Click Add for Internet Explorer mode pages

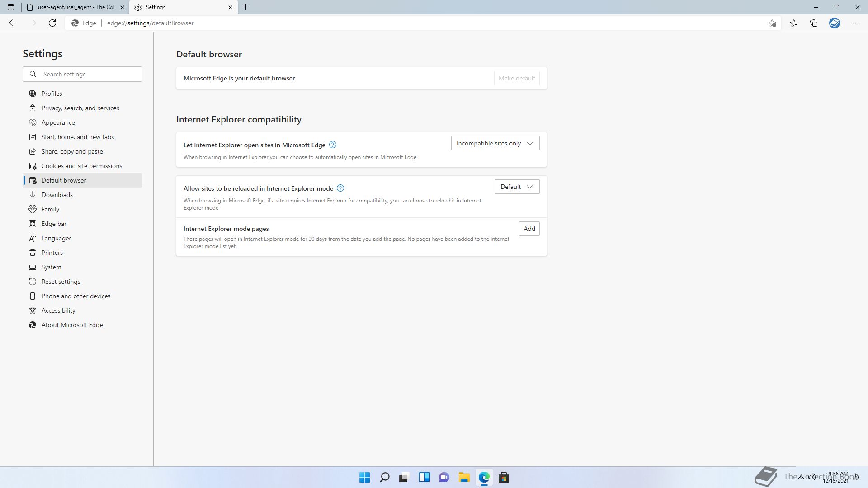[x=529, y=229]
